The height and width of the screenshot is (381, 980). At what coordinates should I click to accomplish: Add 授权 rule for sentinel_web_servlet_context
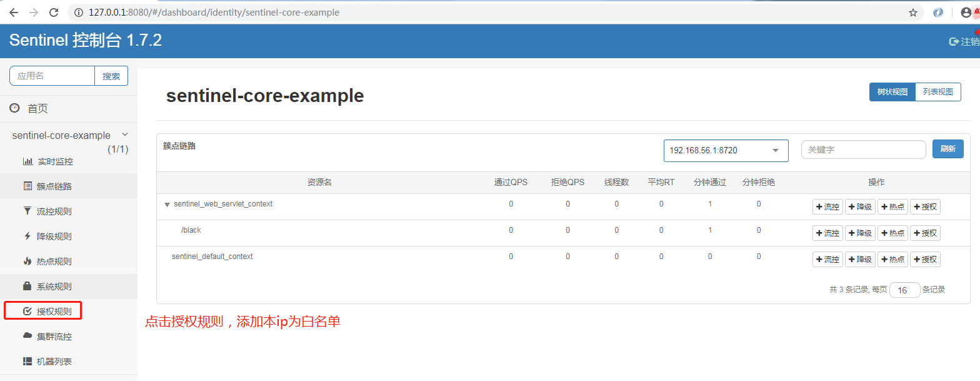tap(925, 207)
